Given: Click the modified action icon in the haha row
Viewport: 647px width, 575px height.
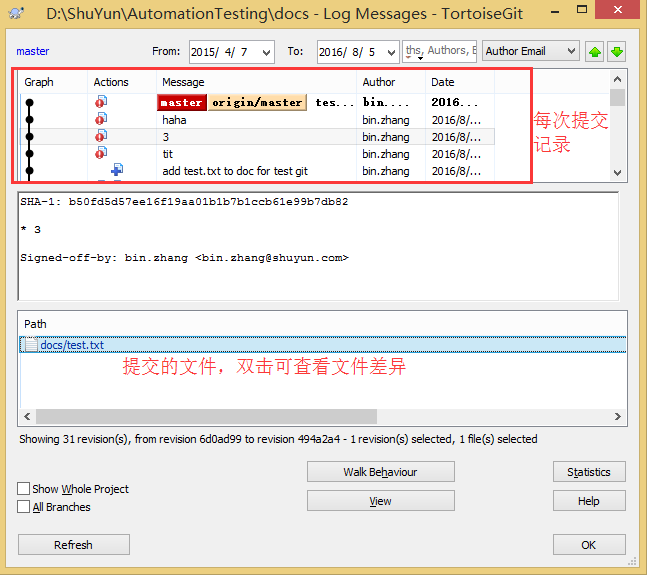Looking at the screenshot, I should 101,119.
